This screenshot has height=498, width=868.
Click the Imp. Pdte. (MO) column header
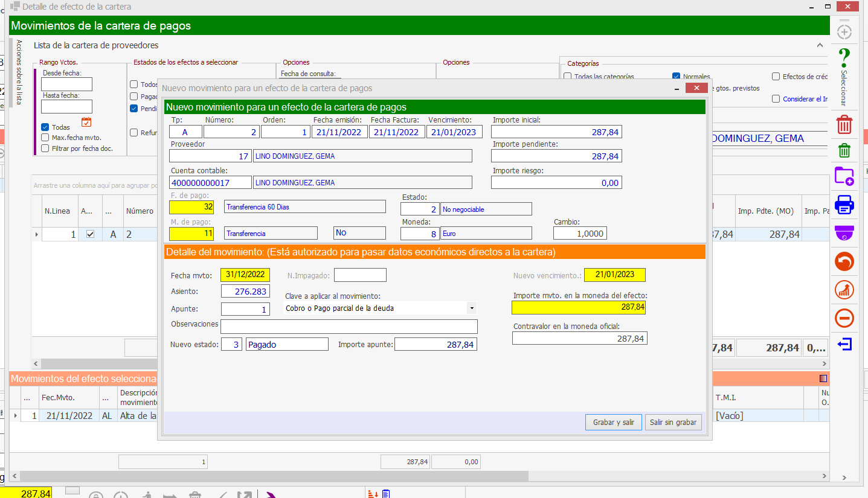[765, 211]
